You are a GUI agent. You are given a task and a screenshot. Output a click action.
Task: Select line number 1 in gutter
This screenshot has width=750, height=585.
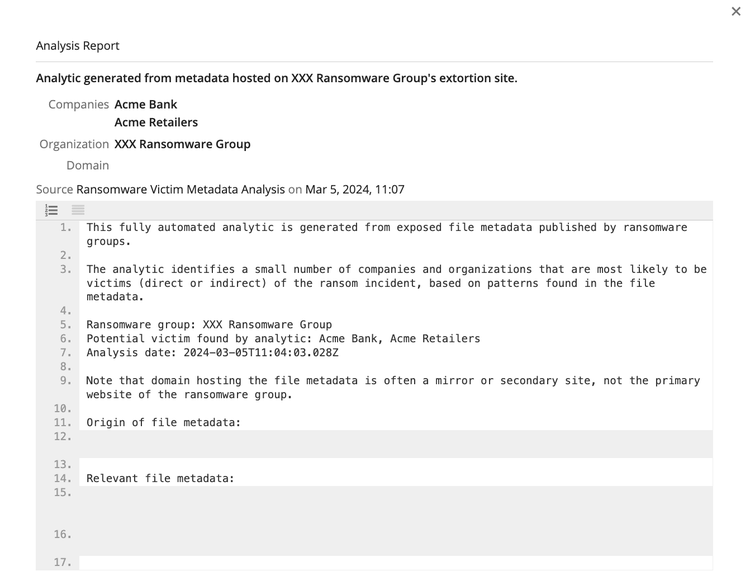click(66, 228)
